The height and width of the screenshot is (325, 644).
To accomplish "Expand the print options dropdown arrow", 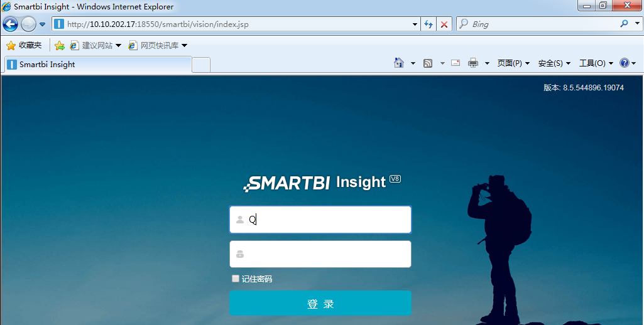I will pos(487,63).
